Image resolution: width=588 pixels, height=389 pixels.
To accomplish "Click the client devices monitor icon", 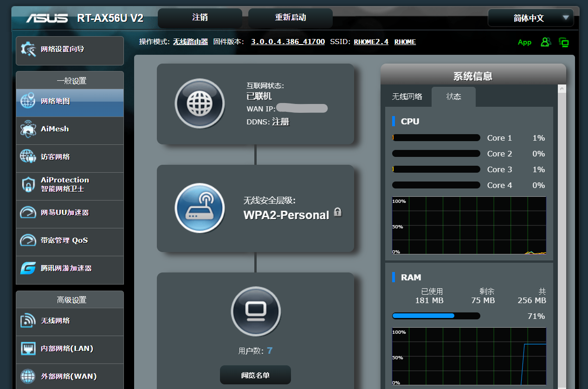I will click(x=256, y=311).
